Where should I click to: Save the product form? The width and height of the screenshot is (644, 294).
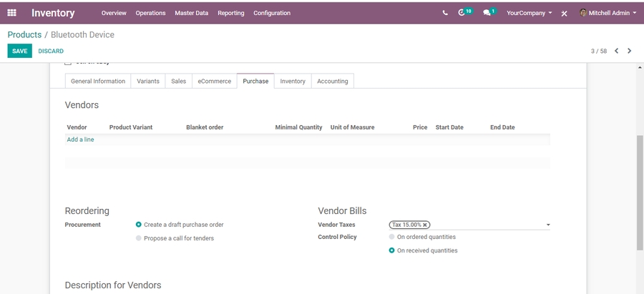coord(19,52)
